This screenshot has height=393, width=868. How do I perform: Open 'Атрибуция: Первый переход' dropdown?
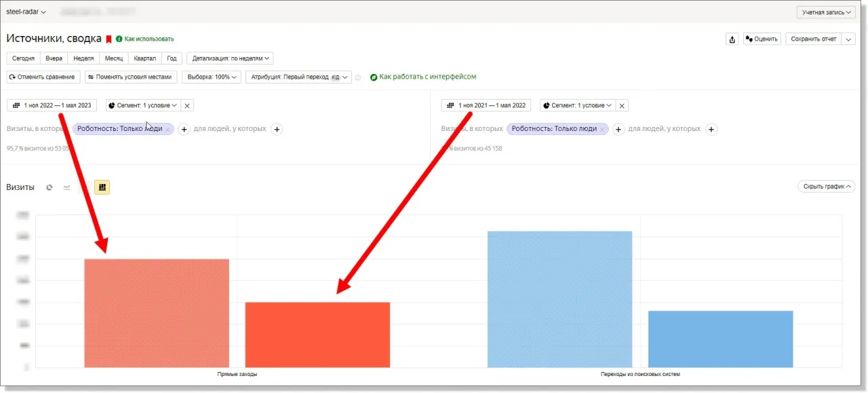pos(298,77)
